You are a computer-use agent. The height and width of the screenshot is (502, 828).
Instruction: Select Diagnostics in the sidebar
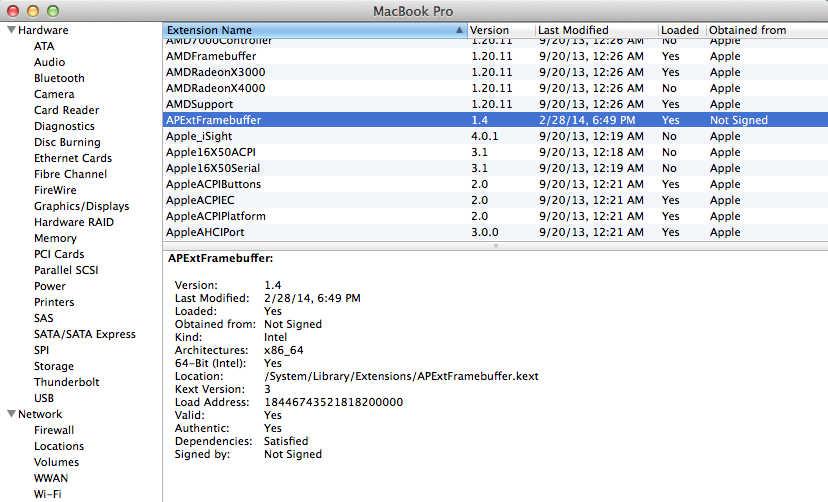64,126
